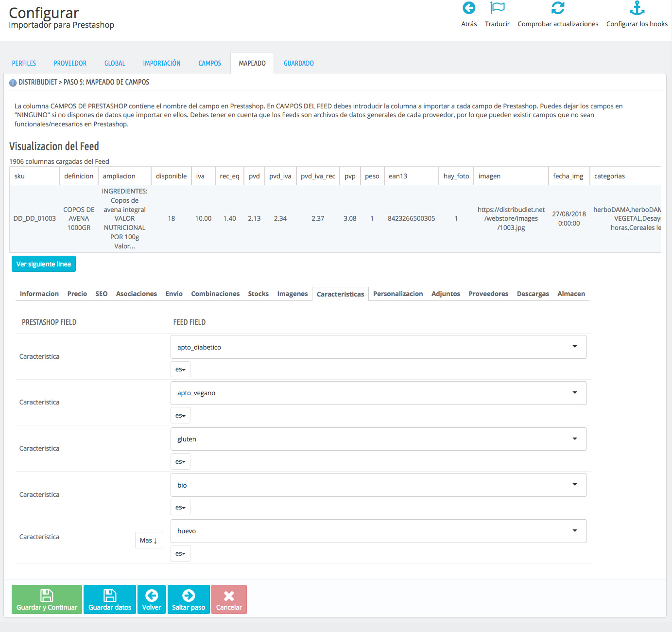Click the red Cancelar button
Image resolution: width=672 pixels, height=632 pixels.
[x=229, y=599]
